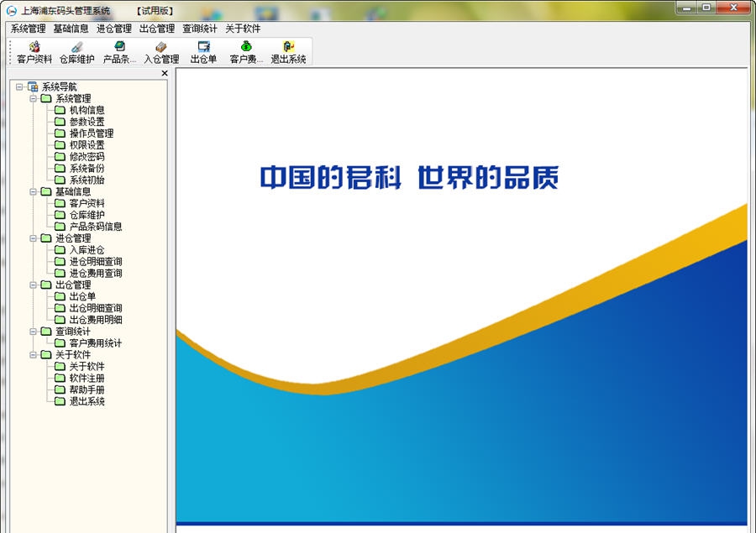Viewport: 756px width, 533px height.
Task: Click the folder icon beside 机构信息
Action: coord(60,110)
